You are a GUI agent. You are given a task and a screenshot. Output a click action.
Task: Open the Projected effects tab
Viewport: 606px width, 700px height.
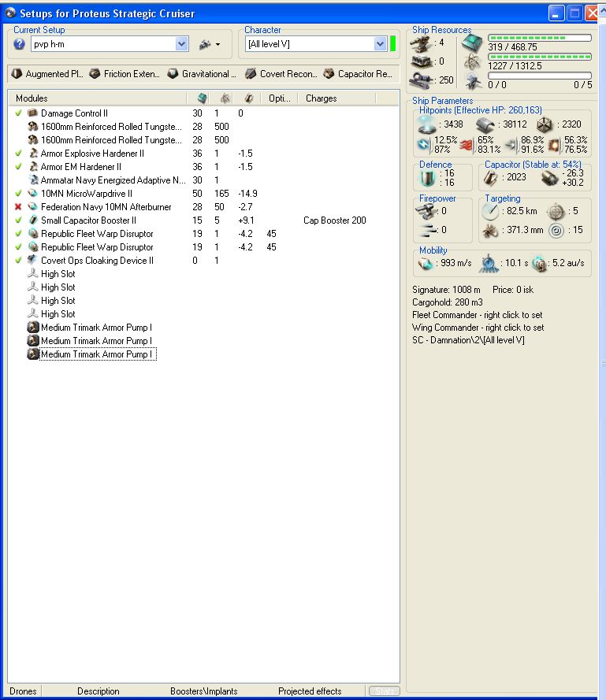click(310, 691)
